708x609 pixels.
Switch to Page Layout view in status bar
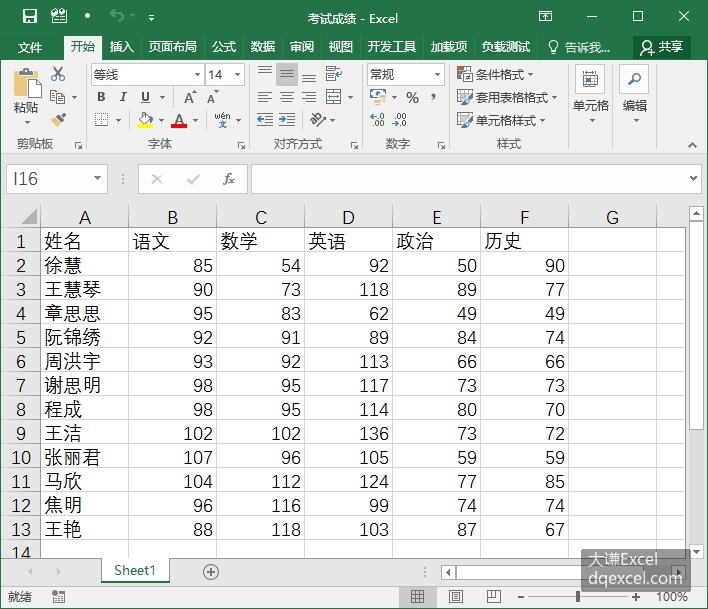tap(456, 597)
